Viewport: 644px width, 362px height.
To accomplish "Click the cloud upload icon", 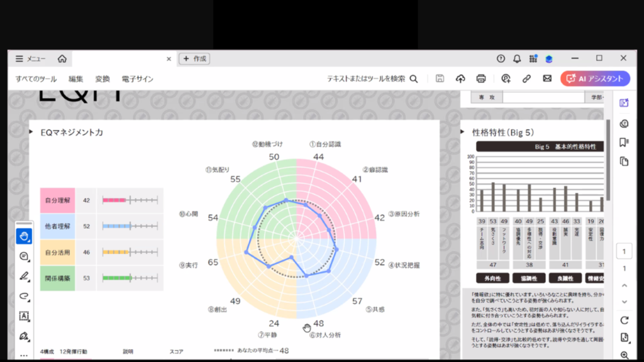I will [460, 79].
